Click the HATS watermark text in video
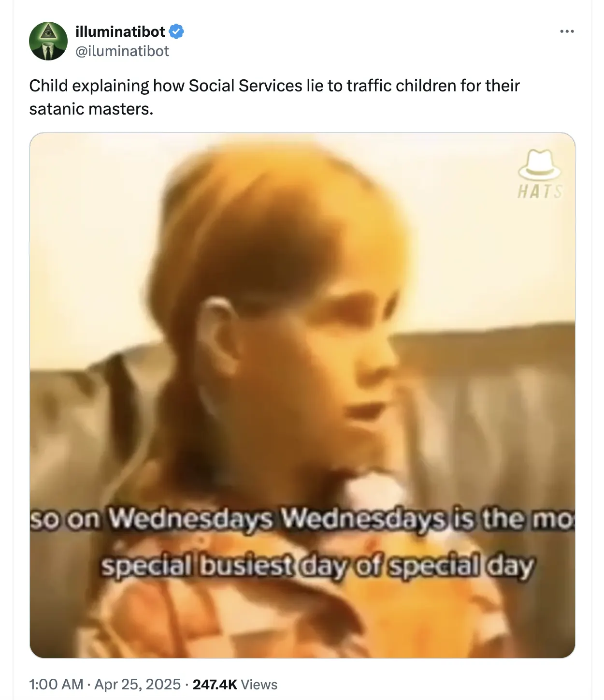The height and width of the screenshot is (700, 604). tap(540, 192)
